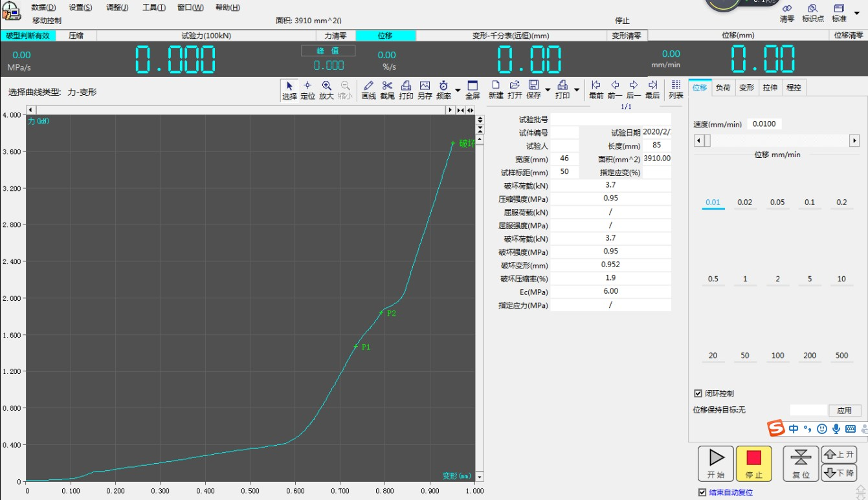Viewport: 868px width, 500px height.
Task: Switch to the 负荷 load tab
Action: [x=722, y=88]
